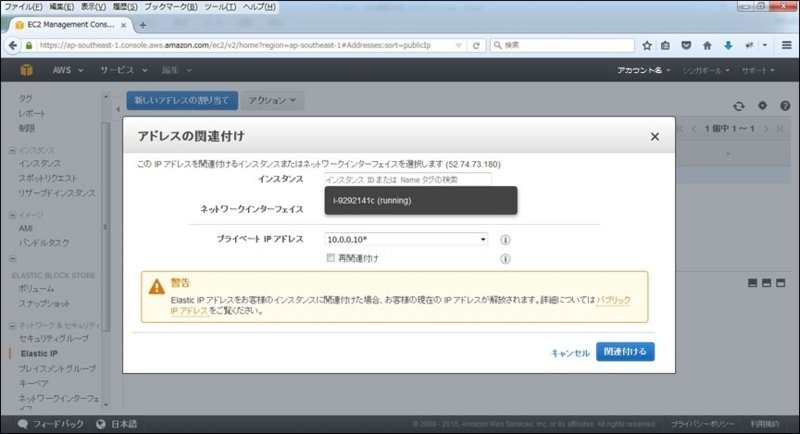Close the address association dialog
800x434 pixels.
point(655,136)
